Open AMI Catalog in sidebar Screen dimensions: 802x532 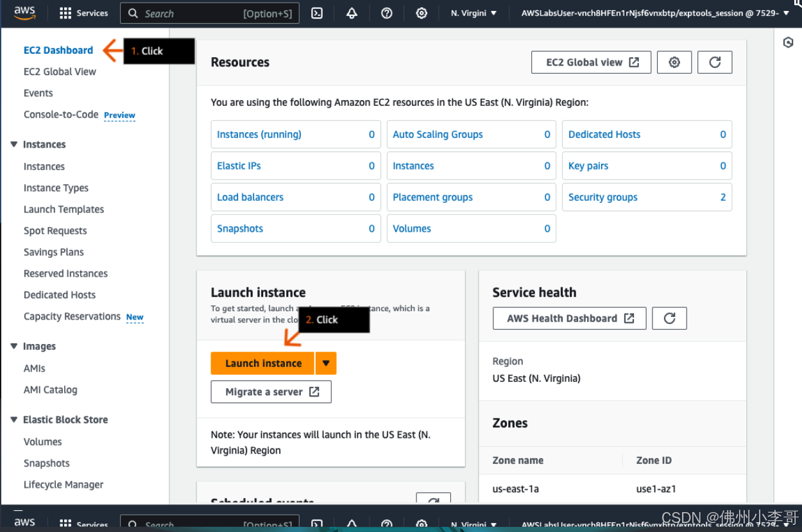click(50, 390)
